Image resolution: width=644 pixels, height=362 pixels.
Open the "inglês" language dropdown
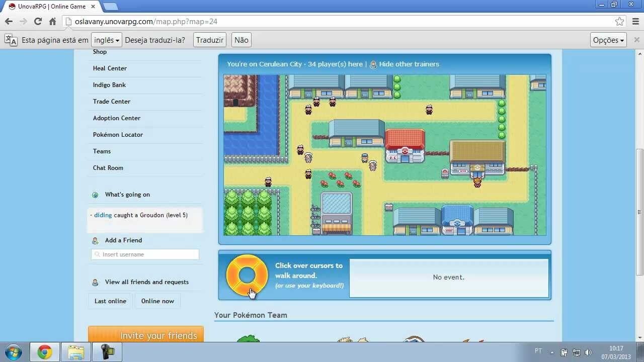coord(106,40)
